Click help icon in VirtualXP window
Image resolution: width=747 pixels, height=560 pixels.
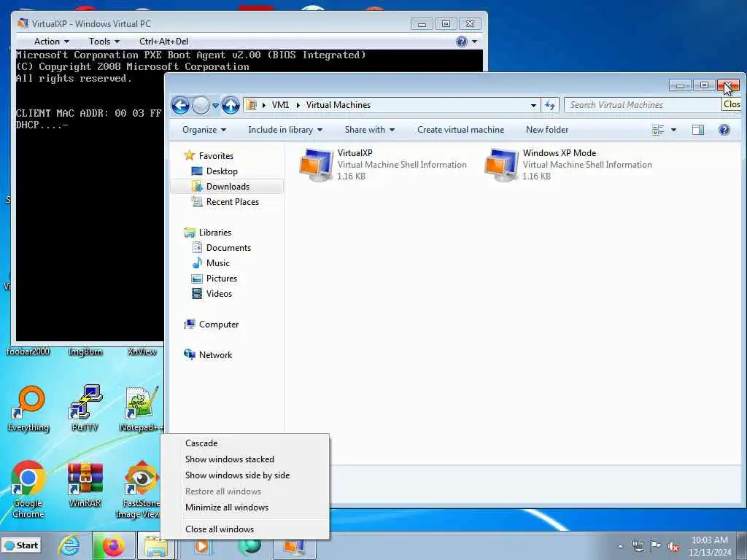[462, 42]
